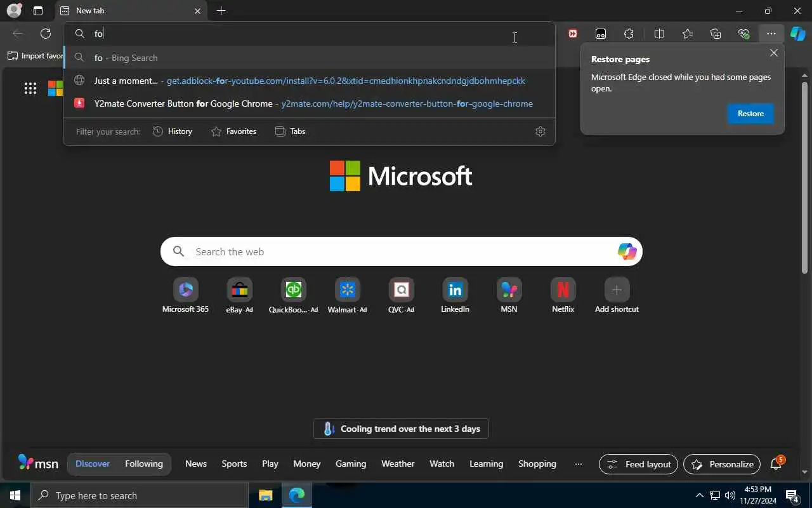Open the News category
Image resolution: width=812 pixels, height=508 pixels.
click(x=196, y=464)
